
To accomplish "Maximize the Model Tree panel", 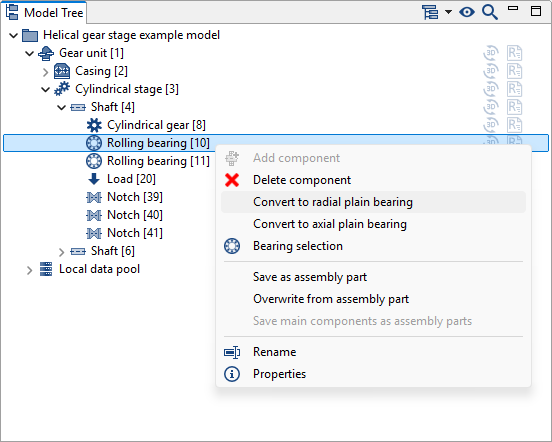I will [536, 11].
